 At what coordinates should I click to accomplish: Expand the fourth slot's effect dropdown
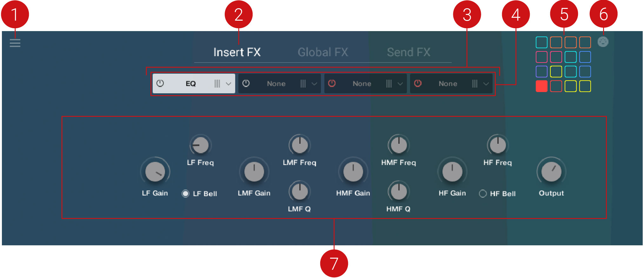click(486, 84)
